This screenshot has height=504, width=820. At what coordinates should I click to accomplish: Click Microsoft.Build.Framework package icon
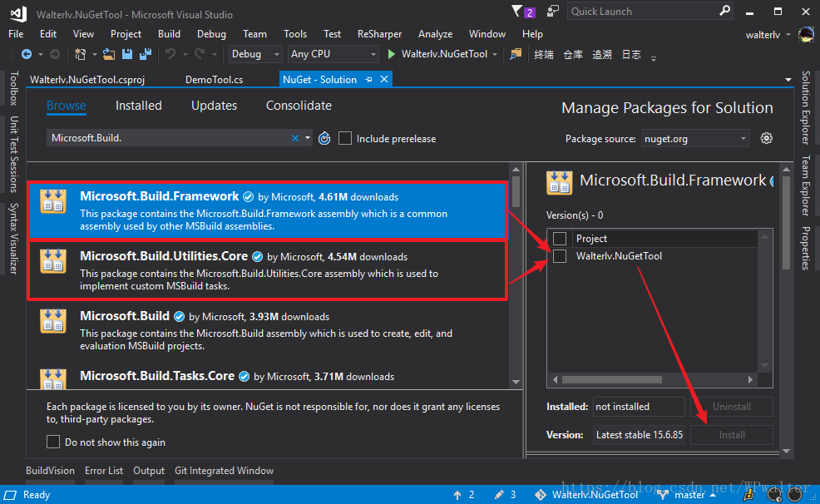pos(53,200)
